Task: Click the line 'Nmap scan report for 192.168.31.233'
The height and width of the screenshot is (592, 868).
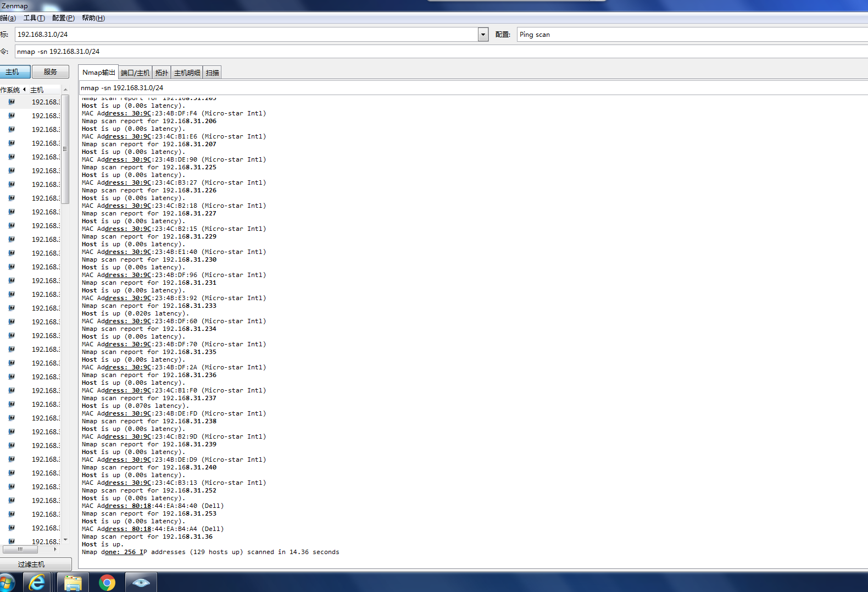Action: [x=149, y=306]
